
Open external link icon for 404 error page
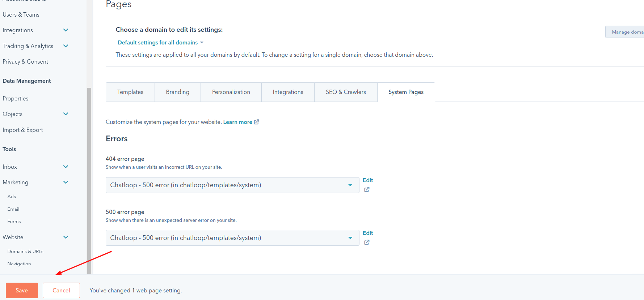click(x=367, y=189)
